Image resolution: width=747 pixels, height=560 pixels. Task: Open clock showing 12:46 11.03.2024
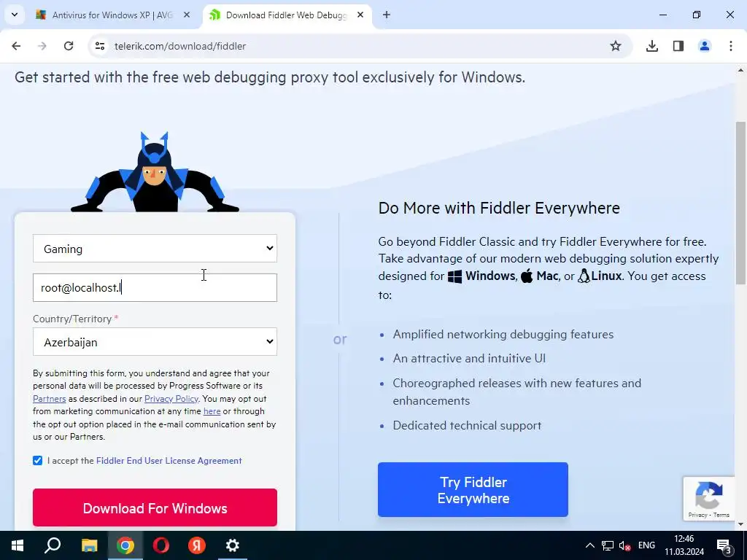(x=684, y=545)
